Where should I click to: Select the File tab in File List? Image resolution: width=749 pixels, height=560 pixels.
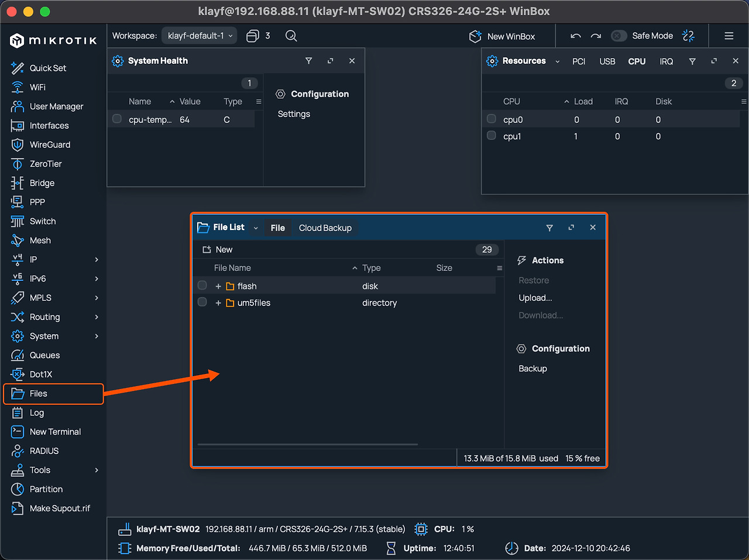pos(278,228)
